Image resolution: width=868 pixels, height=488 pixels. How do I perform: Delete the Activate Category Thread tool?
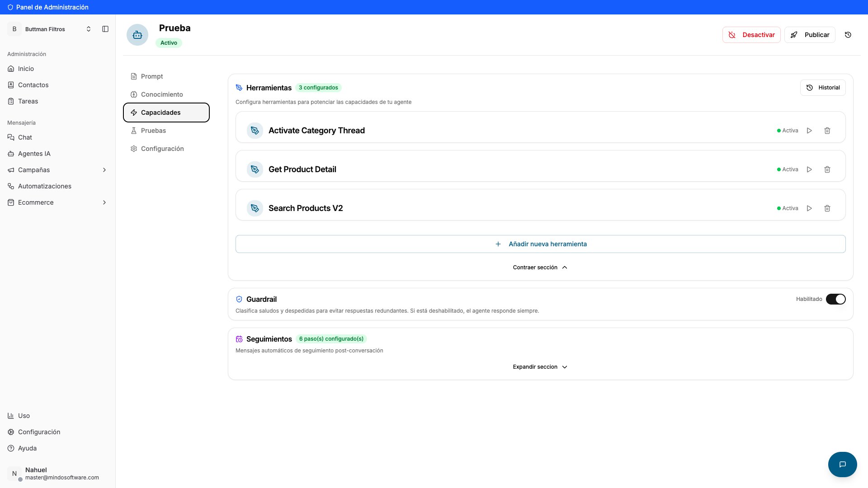point(827,131)
